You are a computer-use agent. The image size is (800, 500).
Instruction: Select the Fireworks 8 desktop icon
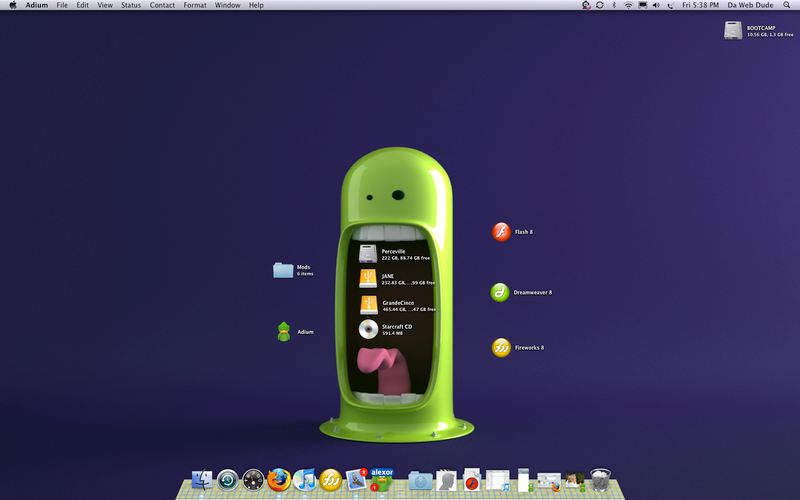click(501, 347)
